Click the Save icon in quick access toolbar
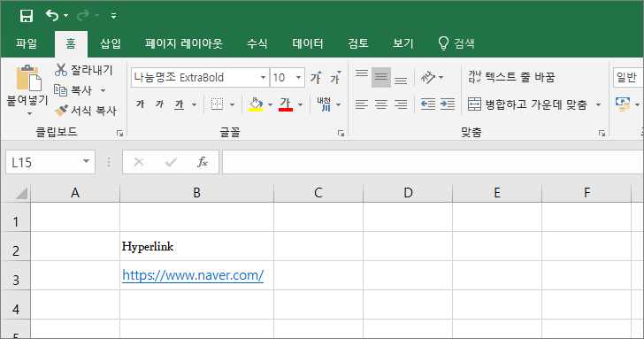The image size is (644, 339). [27, 16]
